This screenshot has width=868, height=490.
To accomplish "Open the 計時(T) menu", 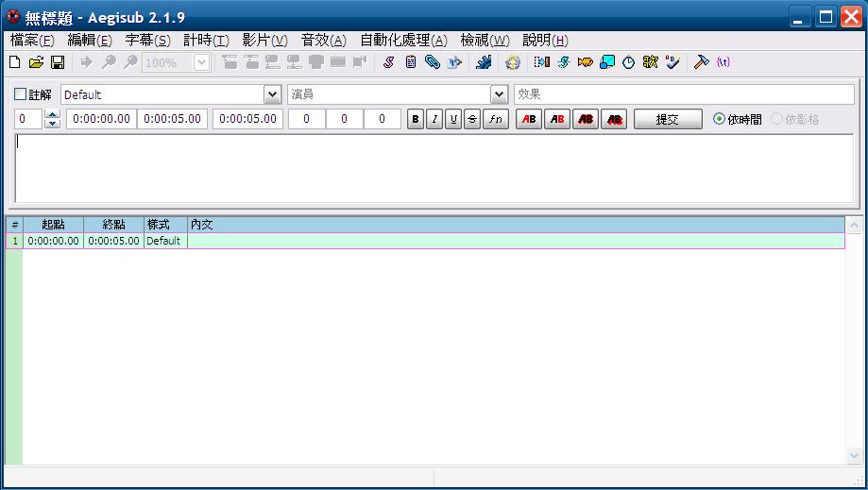I will click(206, 41).
